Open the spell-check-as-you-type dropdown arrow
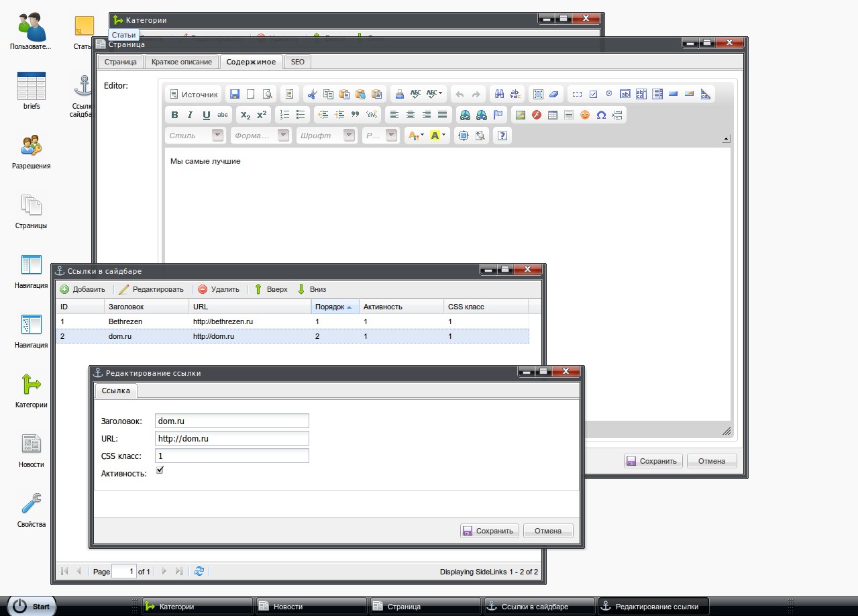The height and width of the screenshot is (616, 858). [441, 95]
